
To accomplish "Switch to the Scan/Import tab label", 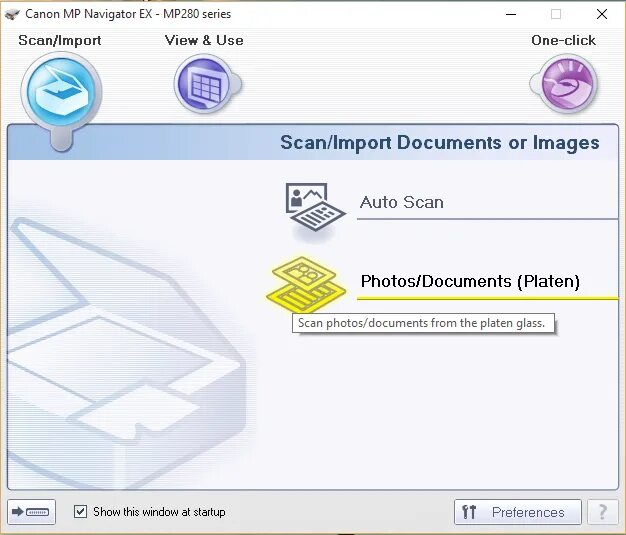I will pyautogui.click(x=60, y=40).
